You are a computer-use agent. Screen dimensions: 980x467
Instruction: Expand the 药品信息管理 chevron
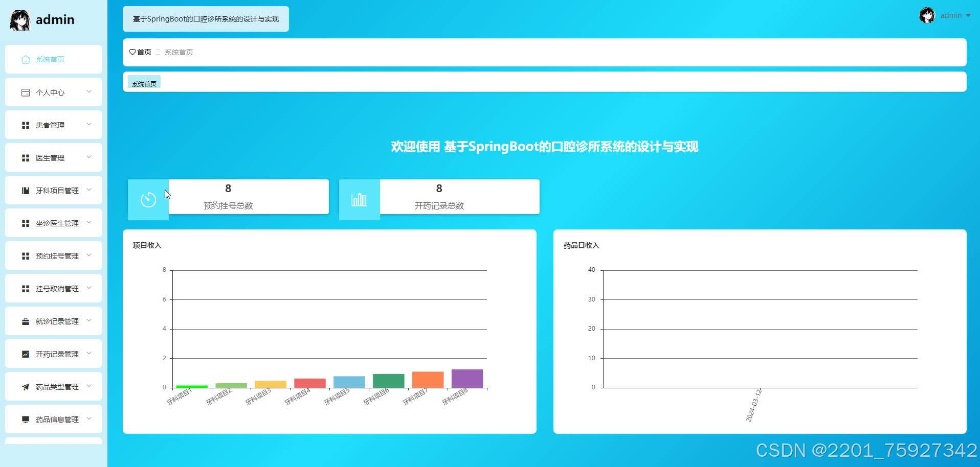(x=89, y=419)
